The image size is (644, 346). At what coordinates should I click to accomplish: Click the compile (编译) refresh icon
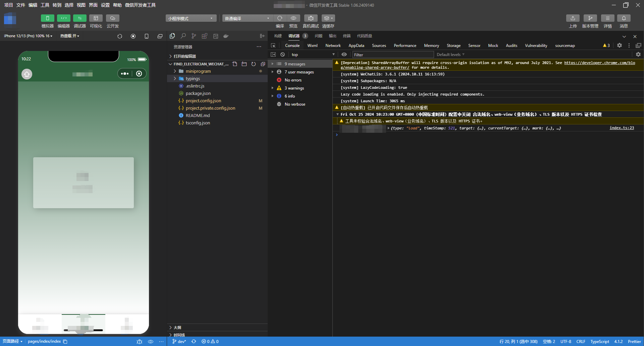click(x=280, y=18)
